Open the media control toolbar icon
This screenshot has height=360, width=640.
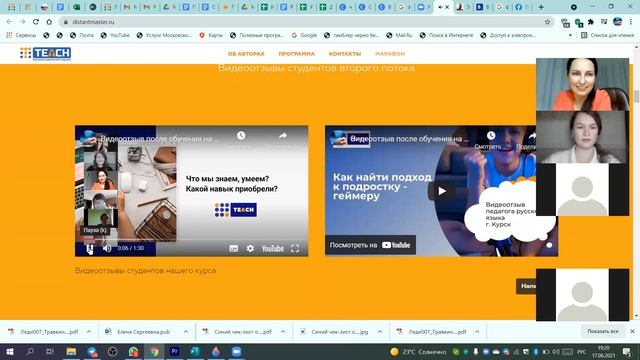pos(604,22)
